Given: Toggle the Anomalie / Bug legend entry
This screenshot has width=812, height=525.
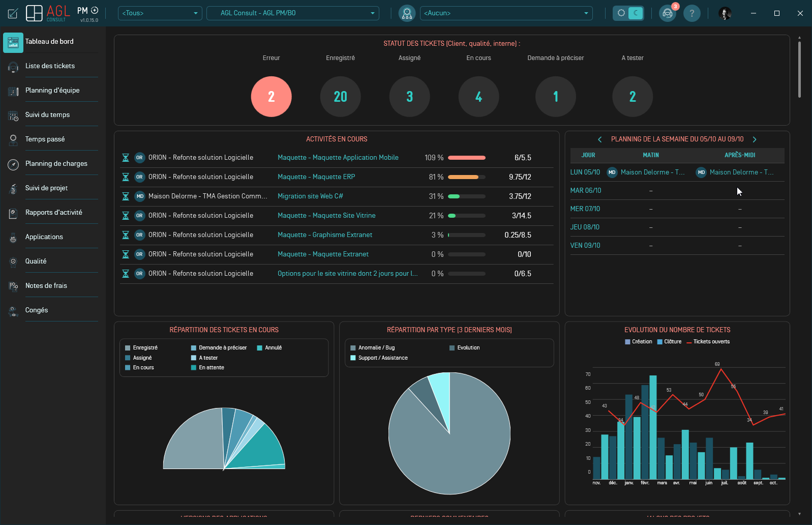Looking at the screenshot, I should [x=373, y=348].
